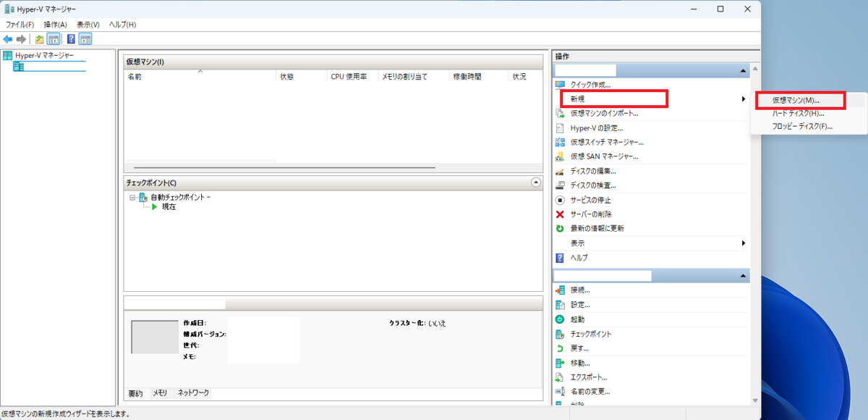Collapse the top actions section header arrow

pyautogui.click(x=743, y=71)
